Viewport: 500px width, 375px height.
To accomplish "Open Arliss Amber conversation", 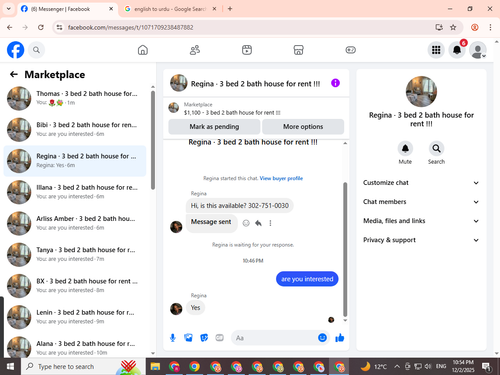I will tap(75, 223).
